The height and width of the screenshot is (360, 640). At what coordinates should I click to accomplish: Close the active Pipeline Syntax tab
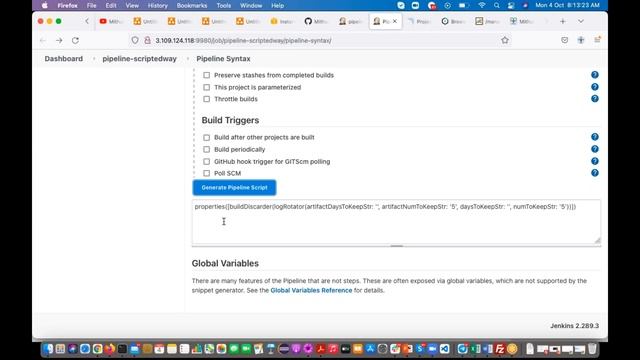[x=395, y=21]
